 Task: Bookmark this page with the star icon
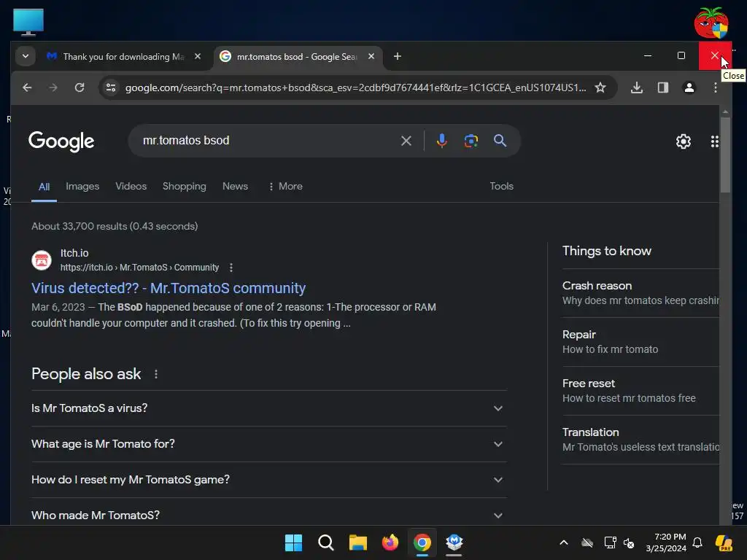[x=600, y=87]
